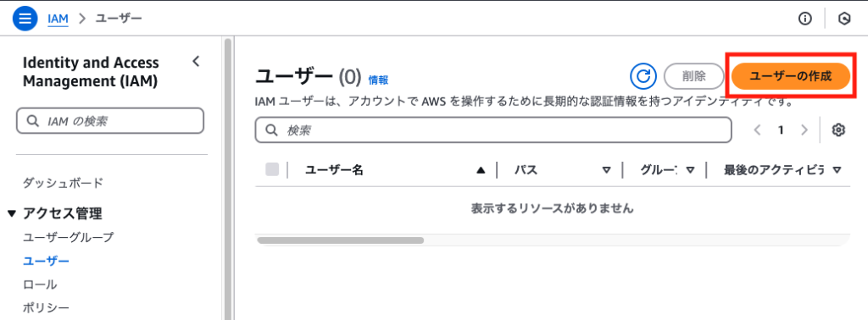Go to next page arrow
This screenshot has width=868, height=320.
pos(804,130)
